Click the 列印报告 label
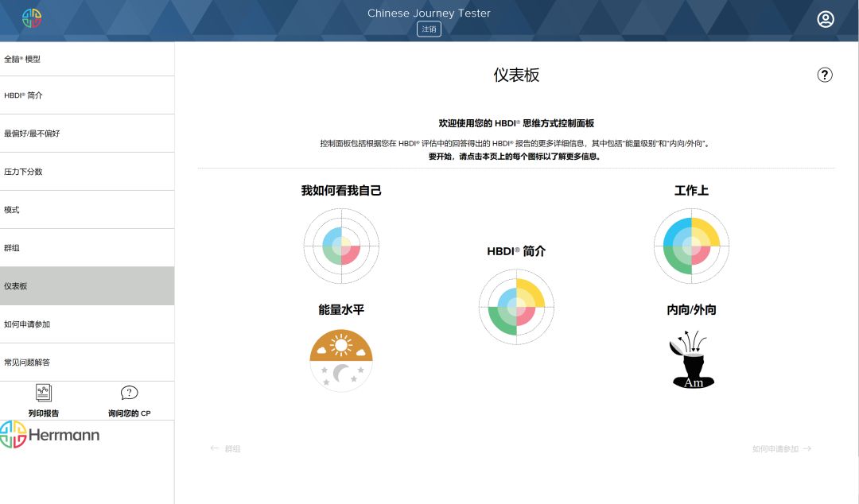Image resolution: width=859 pixels, height=504 pixels. tap(43, 413)
